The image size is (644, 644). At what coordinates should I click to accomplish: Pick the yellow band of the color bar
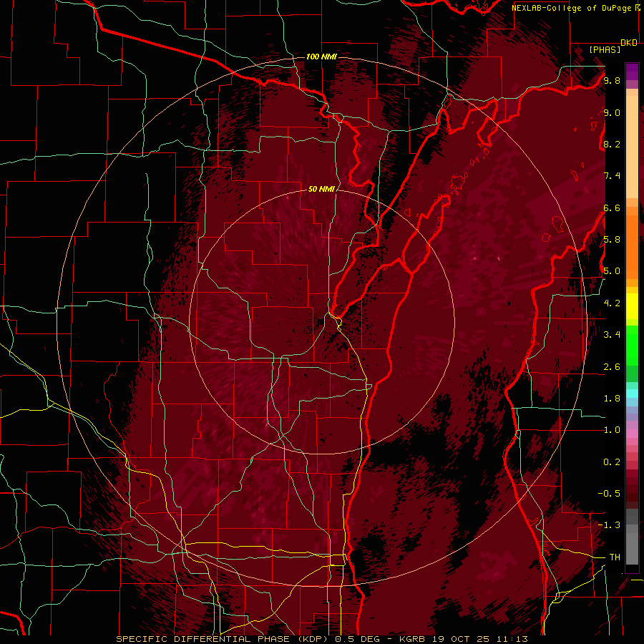tap(632, 306)
